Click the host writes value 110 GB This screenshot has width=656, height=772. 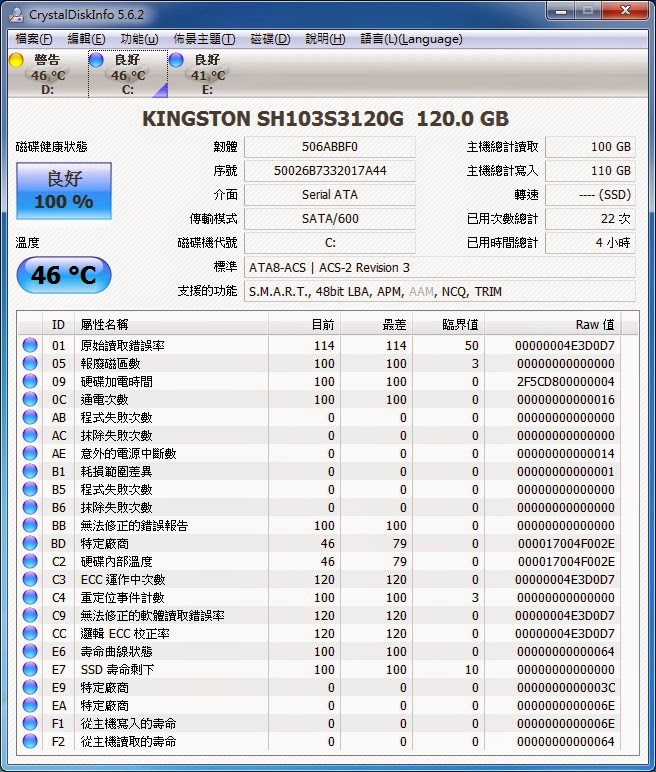(590, 171)
